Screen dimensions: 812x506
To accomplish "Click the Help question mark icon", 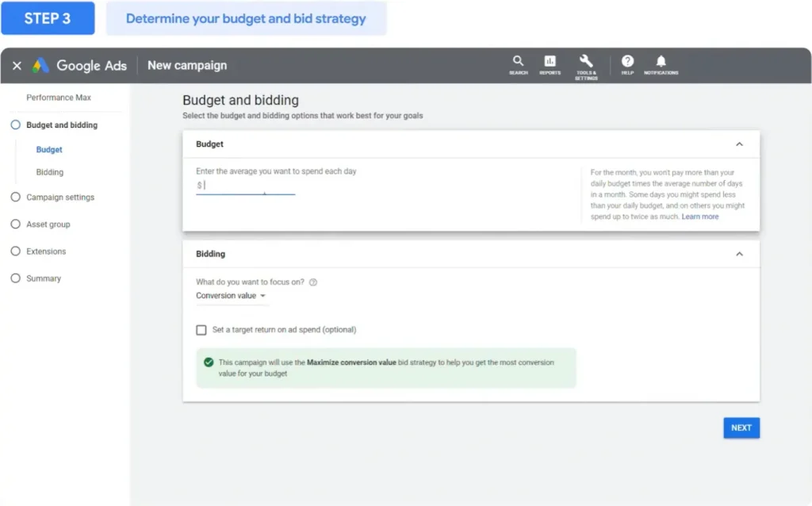I will tap(627, 62).
